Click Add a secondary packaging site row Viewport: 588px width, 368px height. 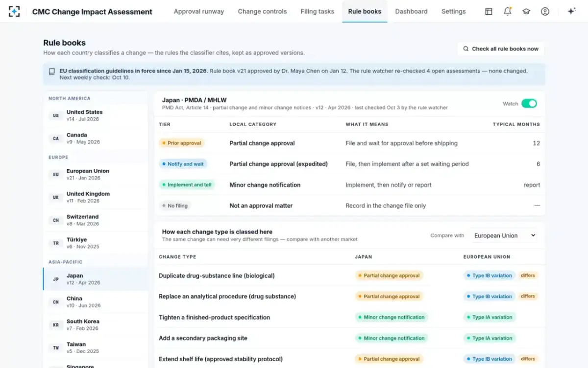point(350,338)
